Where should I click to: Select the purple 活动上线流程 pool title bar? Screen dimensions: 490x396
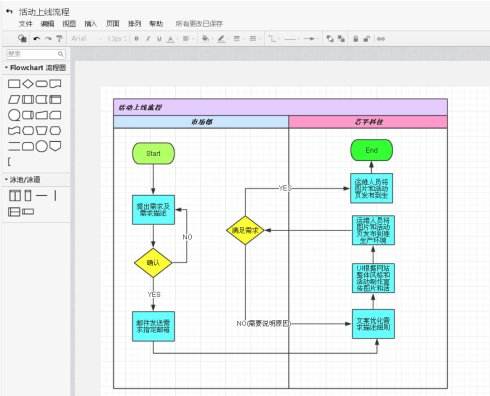point(280,107)
